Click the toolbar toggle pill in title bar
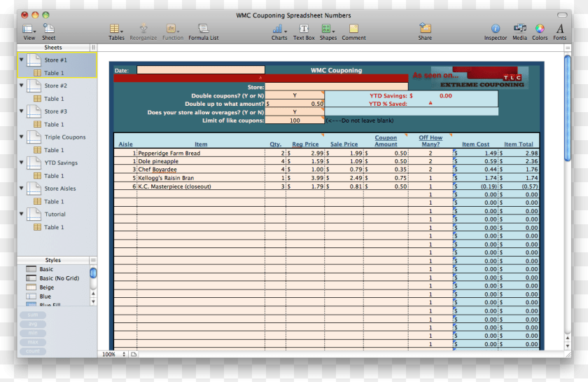Image resolution: width=588 pixels, height=382 pixels. [561, 15]
